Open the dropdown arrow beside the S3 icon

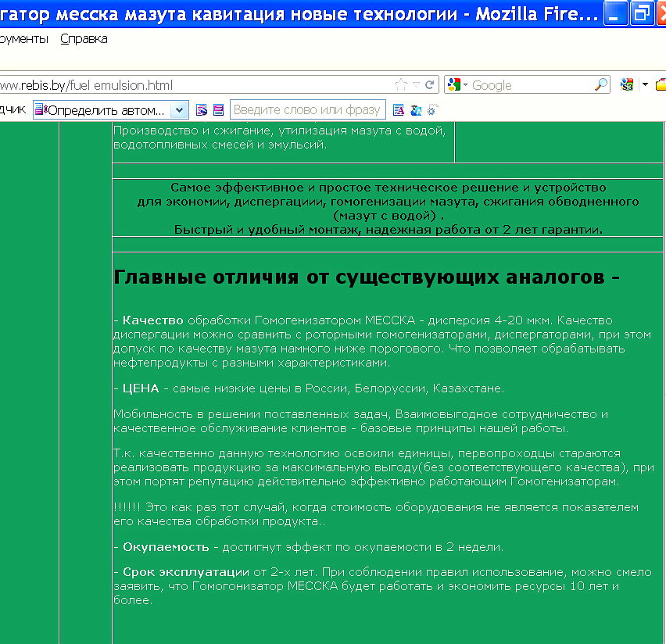645,85
